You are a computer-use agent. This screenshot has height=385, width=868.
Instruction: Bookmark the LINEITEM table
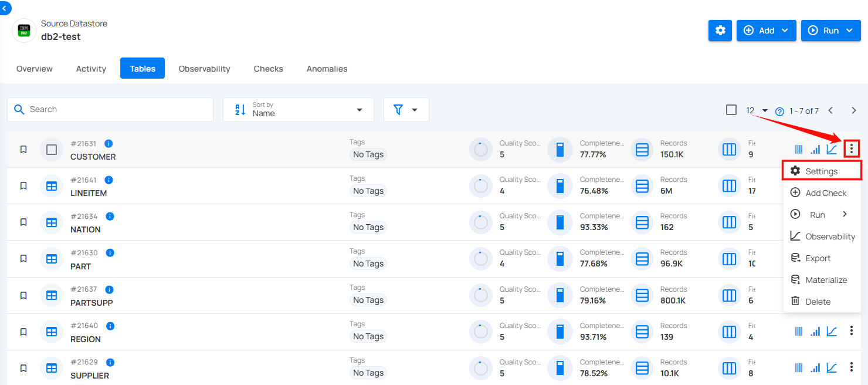pos(23,186)
